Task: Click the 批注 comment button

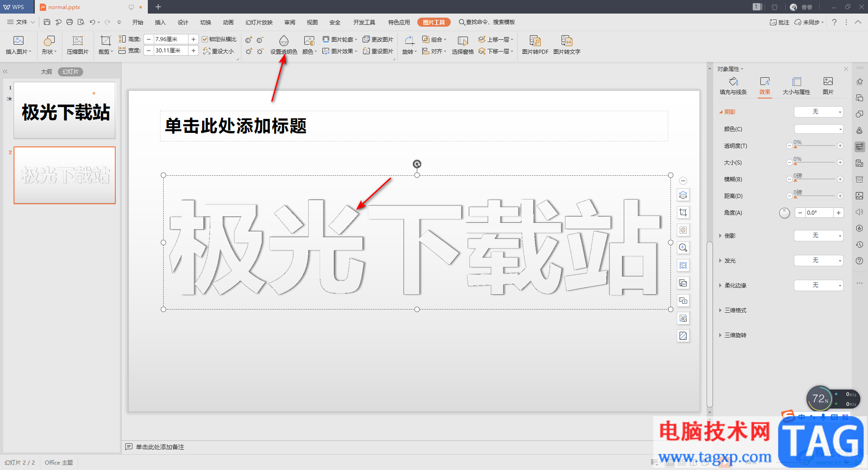Action: (779, 22)
